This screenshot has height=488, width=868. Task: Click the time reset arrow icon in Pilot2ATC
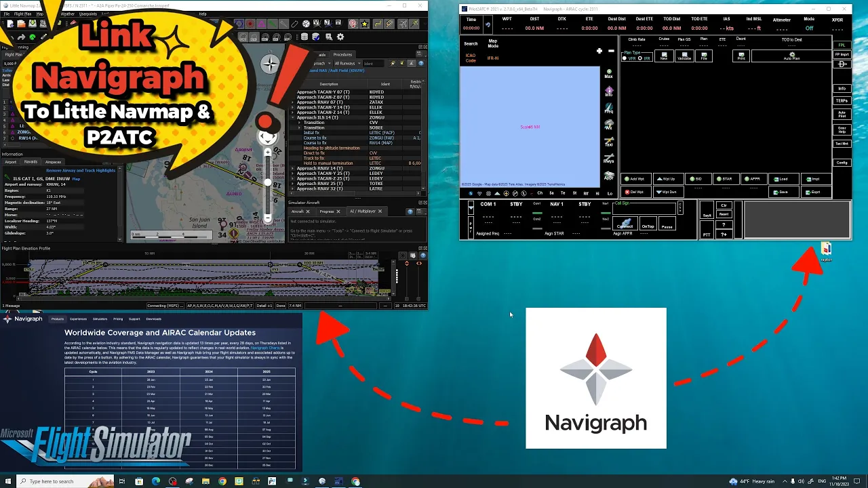coord(488,25)
